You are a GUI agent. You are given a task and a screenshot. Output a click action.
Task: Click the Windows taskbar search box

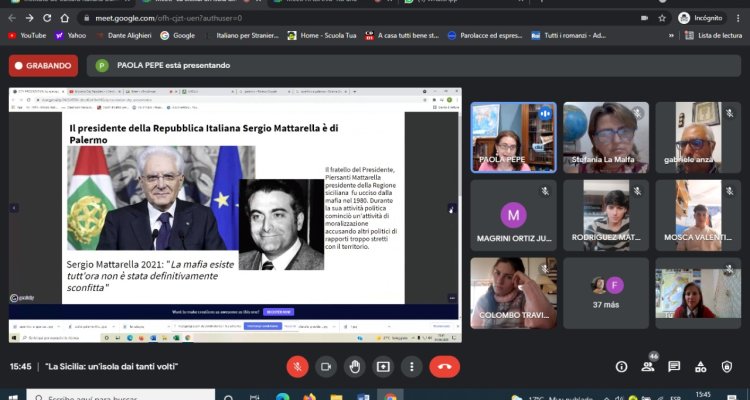pos(121,397)
